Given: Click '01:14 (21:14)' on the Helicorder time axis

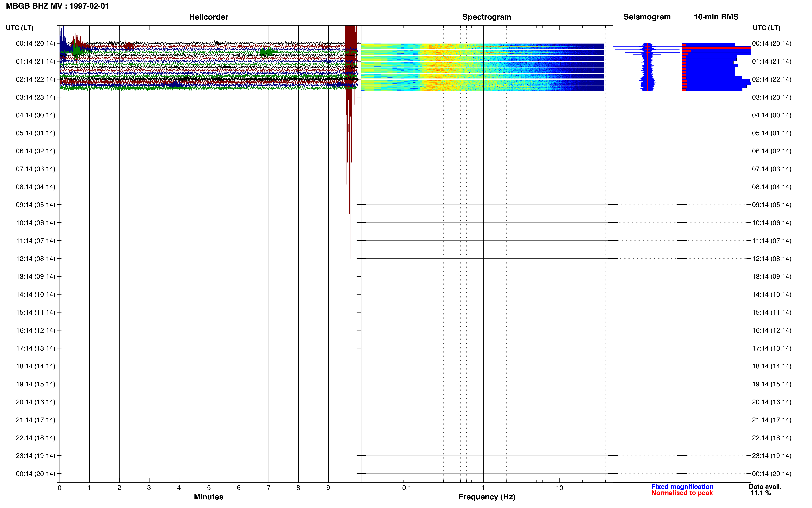Looking at the screenshot, I should [x=36, y=61].
